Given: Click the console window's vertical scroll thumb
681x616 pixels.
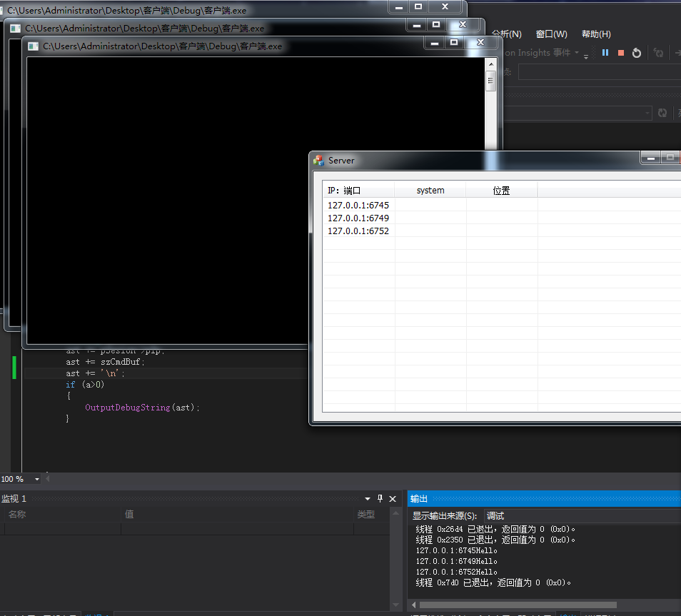Looking at the screenshot, I should tap(491, 81).
